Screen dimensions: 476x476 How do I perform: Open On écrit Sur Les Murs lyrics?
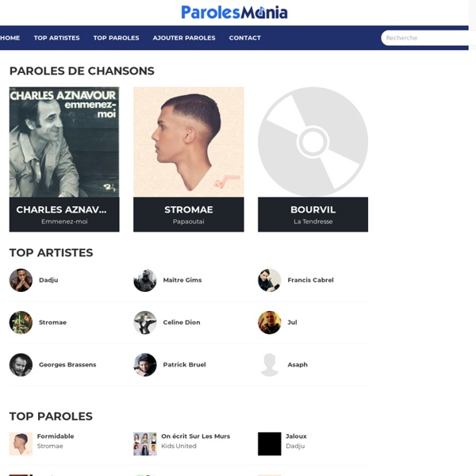tap(195, 436)
